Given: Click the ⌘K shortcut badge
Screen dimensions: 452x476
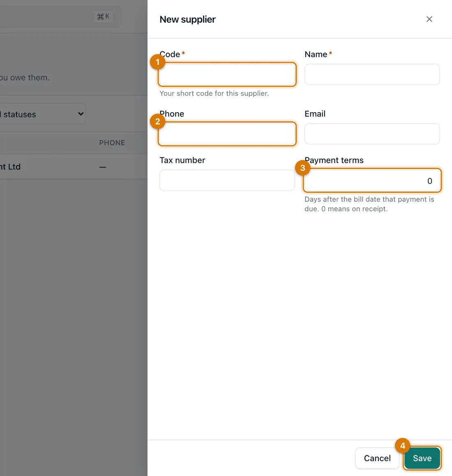Looking at the screenshot, I should (x=103, y=16).
